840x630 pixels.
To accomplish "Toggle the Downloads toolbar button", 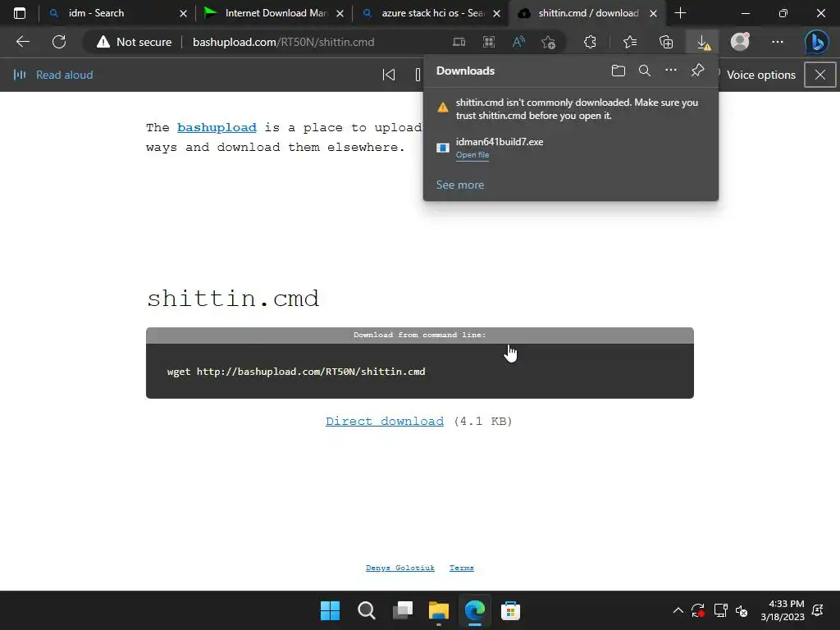I will [x=703, y=42].
